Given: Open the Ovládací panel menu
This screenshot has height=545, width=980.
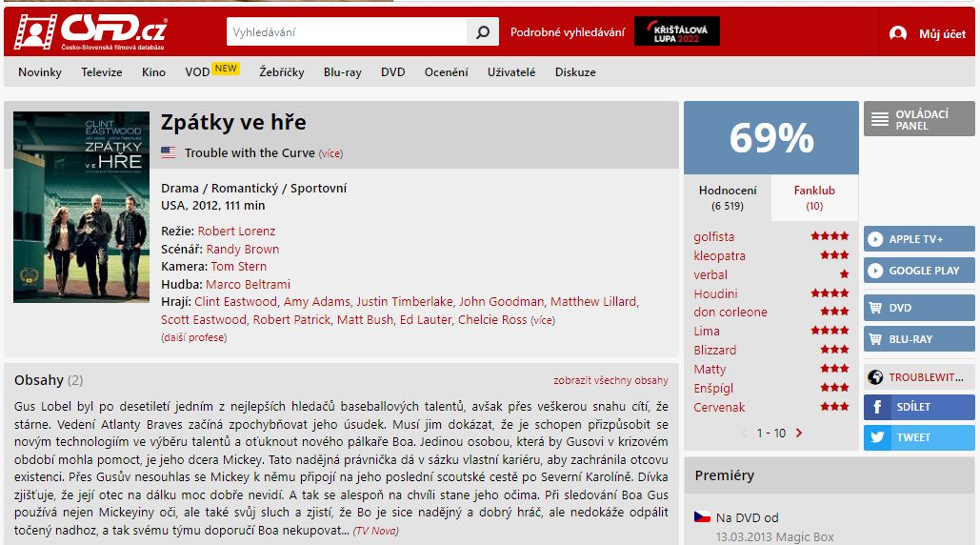Looking at the screenshot, I should coord(919,120).
